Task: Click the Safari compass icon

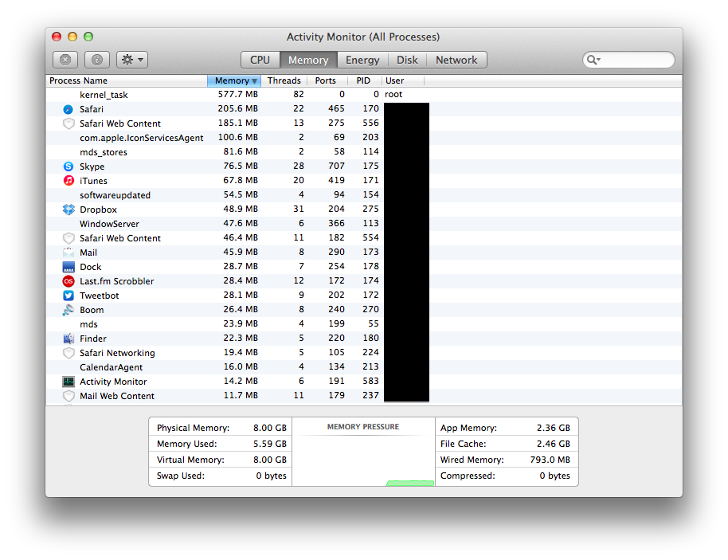Action: [x=68, y=109]
